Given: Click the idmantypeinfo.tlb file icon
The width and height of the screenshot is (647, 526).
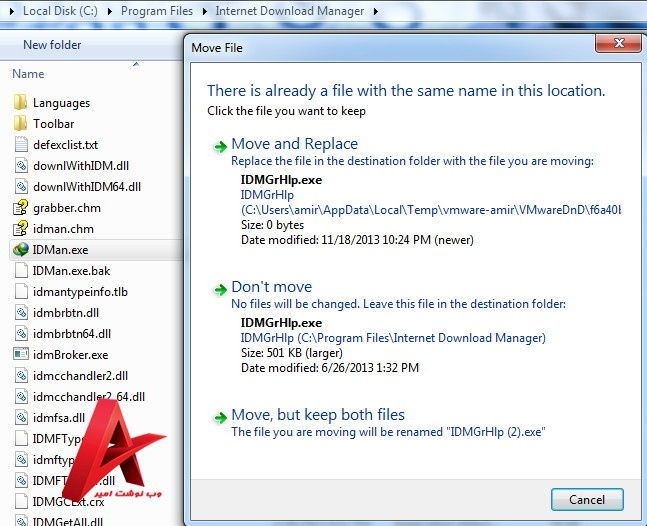Looking at the screenshot, I should (x=21, y=292).
